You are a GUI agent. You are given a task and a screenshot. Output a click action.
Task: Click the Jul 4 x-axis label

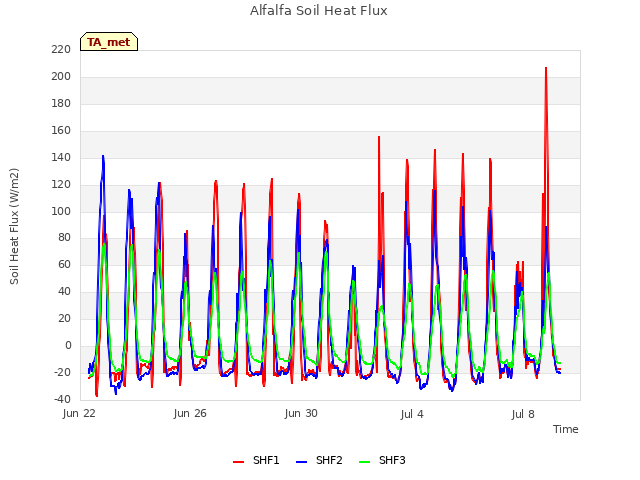[x=412, y=414]
